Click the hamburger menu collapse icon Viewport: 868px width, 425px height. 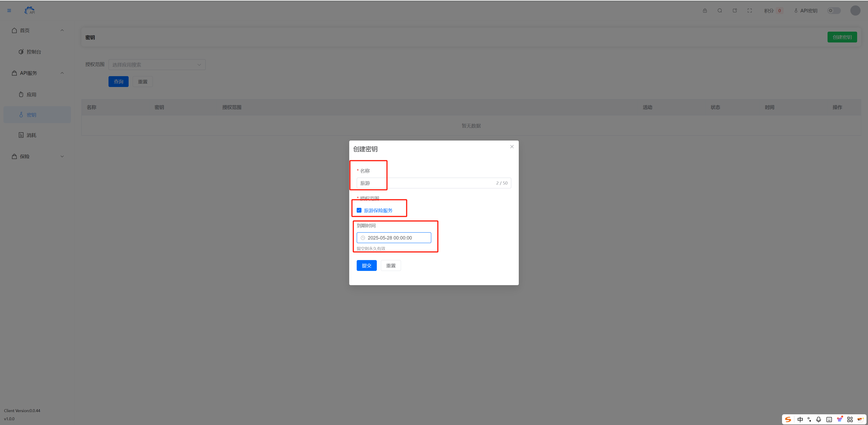(9, 10)
